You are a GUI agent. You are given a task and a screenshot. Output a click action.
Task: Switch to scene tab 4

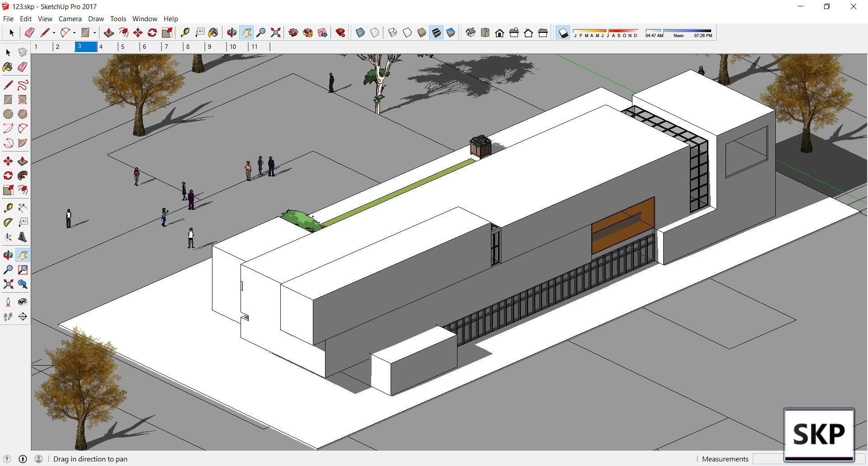pyautogui.click(x=108, y=46)
